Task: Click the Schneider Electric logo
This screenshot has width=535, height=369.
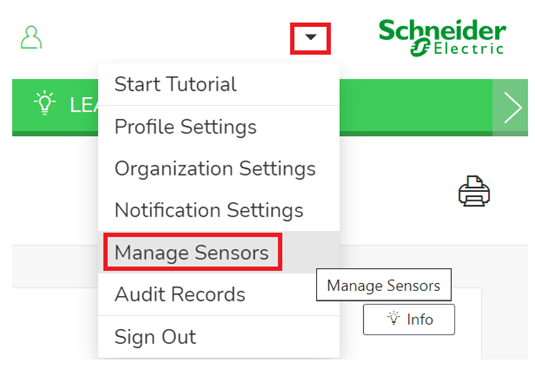Action: coord(442,38)
